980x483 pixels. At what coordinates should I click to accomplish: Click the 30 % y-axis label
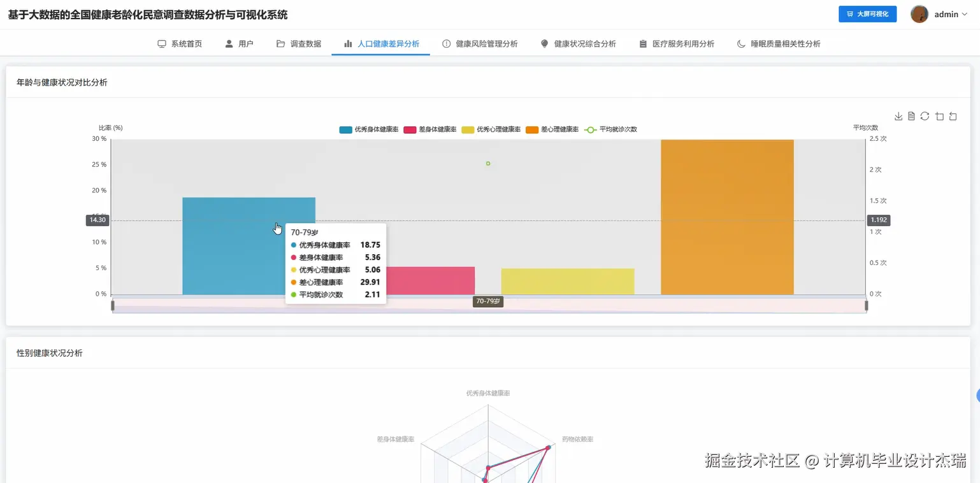pyautogui.click(x=99, y=139)
